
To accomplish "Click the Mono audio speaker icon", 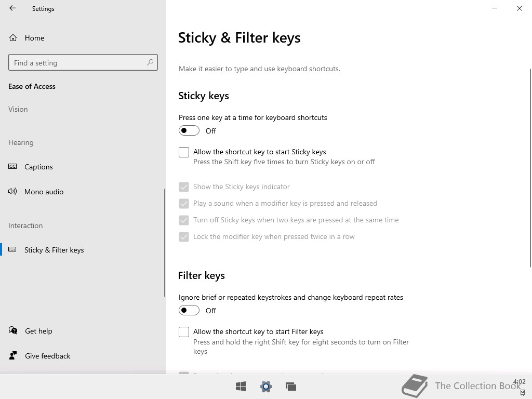I will pyautogui.click(x=12, y=191).
